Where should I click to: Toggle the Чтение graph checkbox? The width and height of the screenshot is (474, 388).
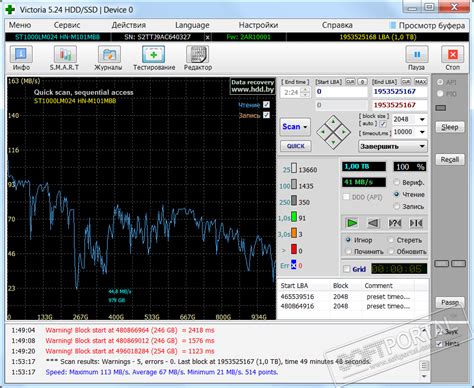[266, 105]
